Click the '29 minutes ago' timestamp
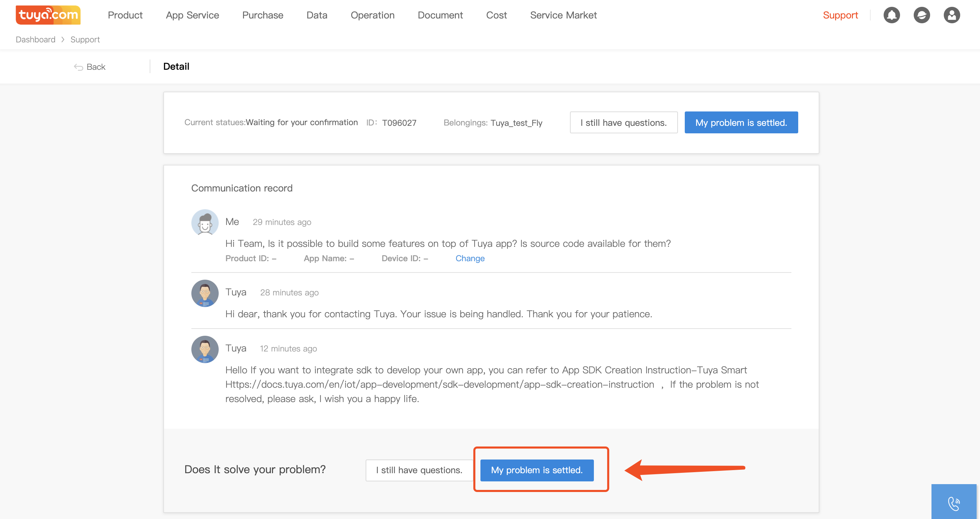 282,222
